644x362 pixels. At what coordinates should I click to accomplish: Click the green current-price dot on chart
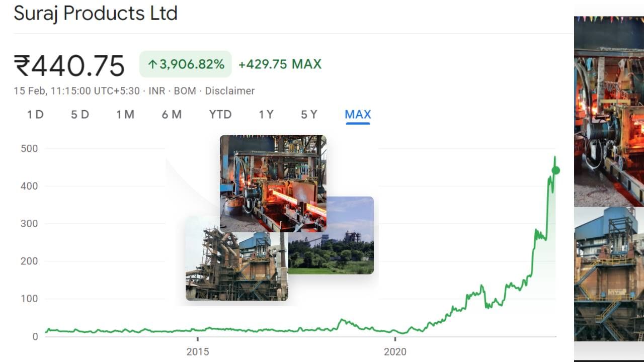tap(555, 170)
